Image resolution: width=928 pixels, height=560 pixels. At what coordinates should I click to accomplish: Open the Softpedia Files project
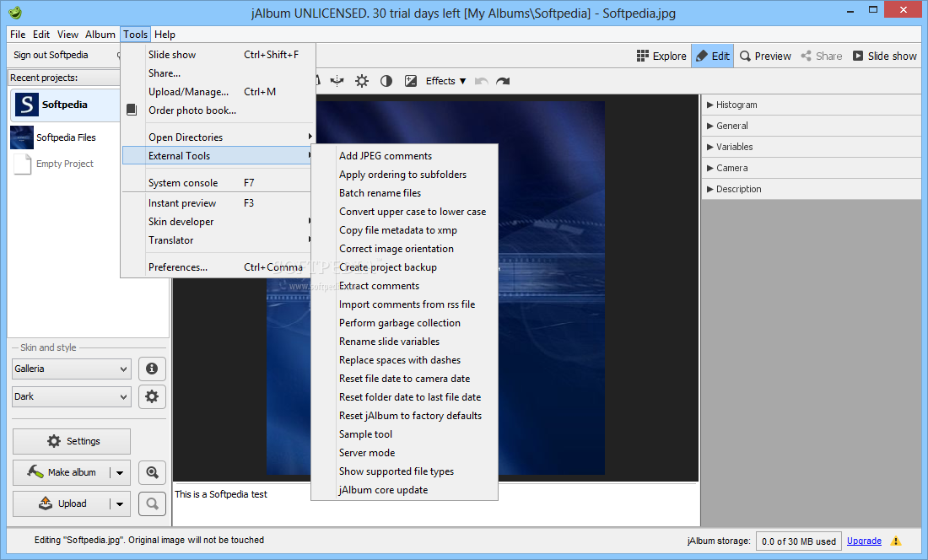(65, 137)
